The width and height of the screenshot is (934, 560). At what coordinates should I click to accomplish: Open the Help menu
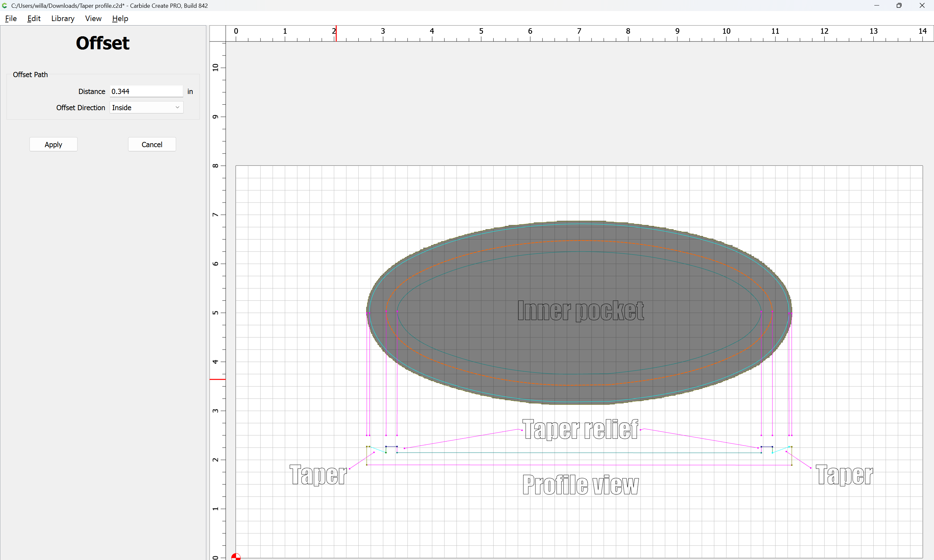(120, 18)
